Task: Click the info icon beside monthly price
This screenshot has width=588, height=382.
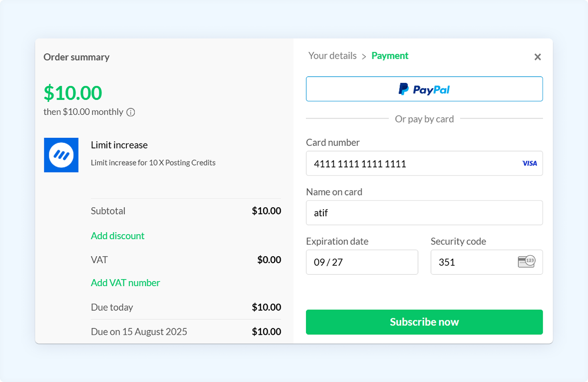Action: coord(131,112)
